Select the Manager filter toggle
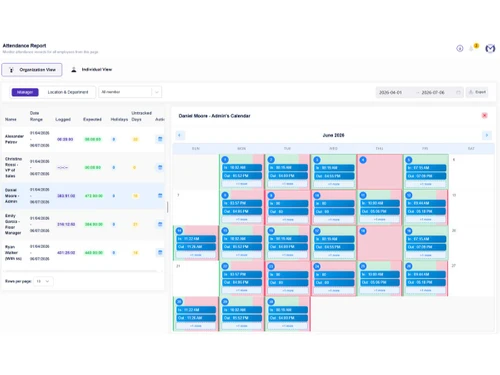 tap(25, 92)
